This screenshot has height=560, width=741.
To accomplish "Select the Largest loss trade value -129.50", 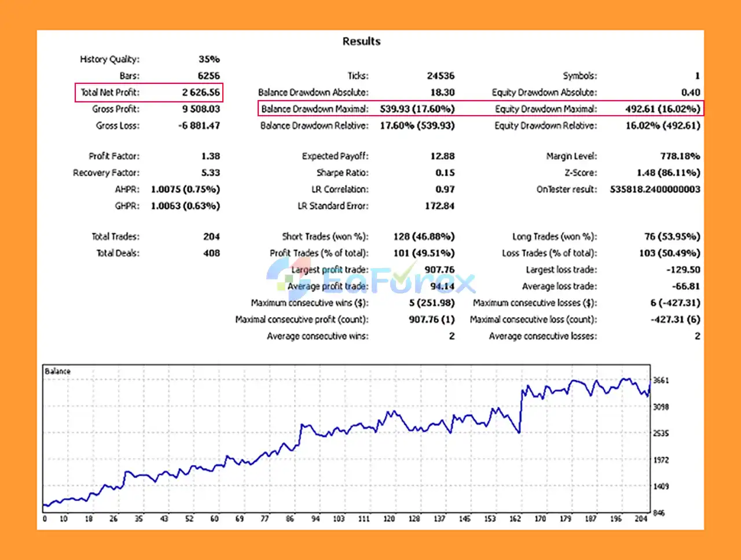I will click(683, 270).
